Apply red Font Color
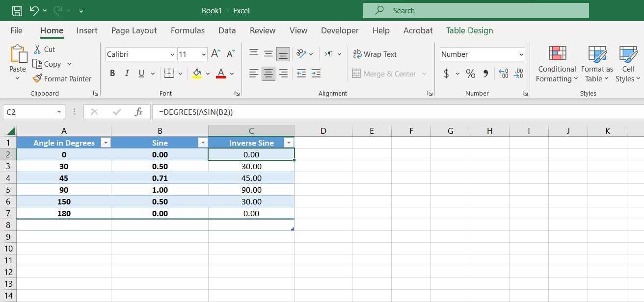 click(x=221, y=74)
